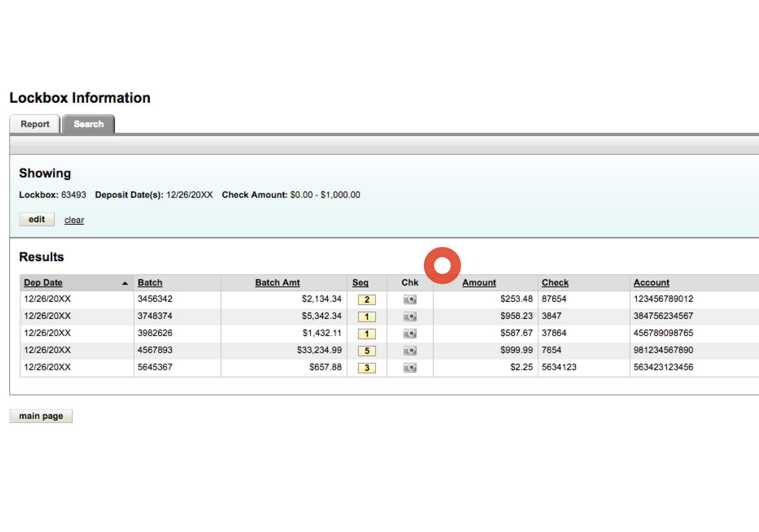Click batch number 5645367

[x=155, y=367]
